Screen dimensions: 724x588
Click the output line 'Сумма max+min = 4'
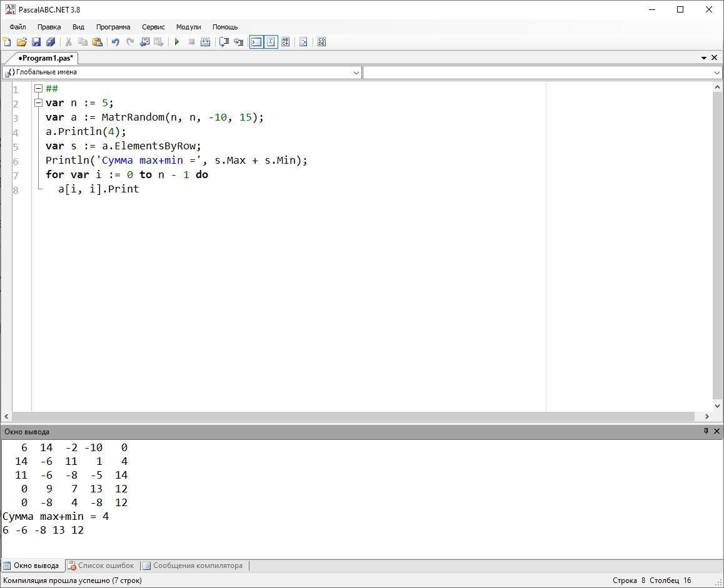pyautogui.click(x=56, y=517)
